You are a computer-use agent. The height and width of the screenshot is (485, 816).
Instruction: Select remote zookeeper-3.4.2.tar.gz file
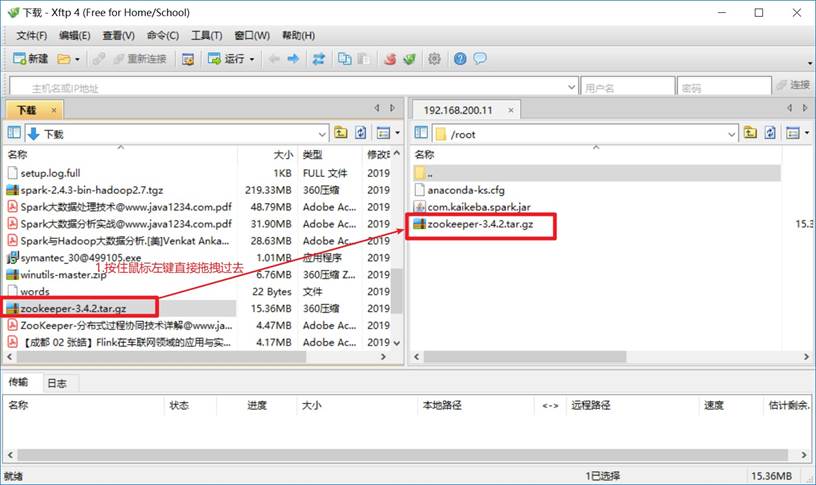click(x=480, y=224)
